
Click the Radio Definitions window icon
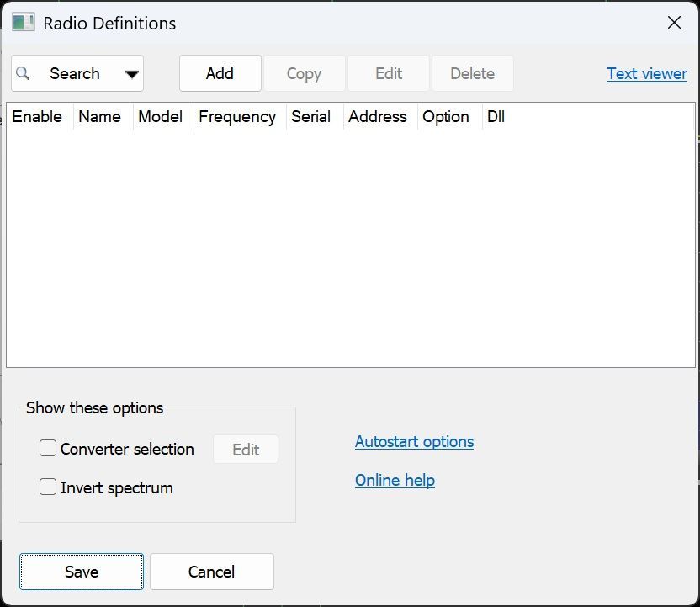[23, 23]
